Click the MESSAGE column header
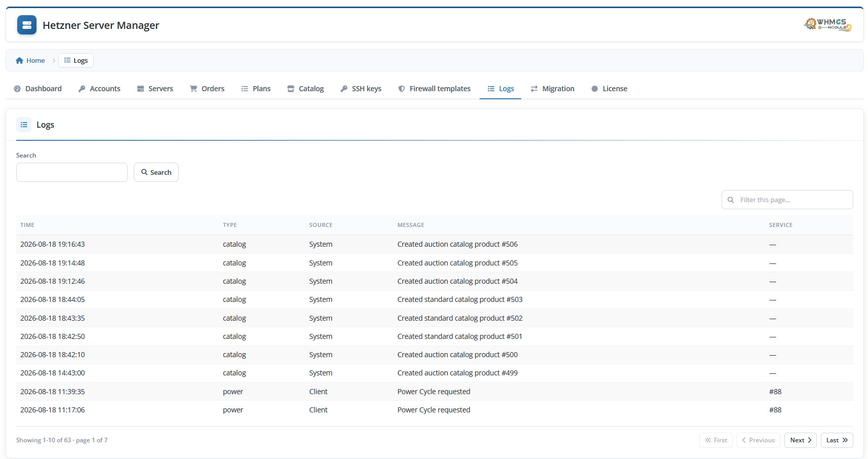868x459 pixels. (411, 225)
